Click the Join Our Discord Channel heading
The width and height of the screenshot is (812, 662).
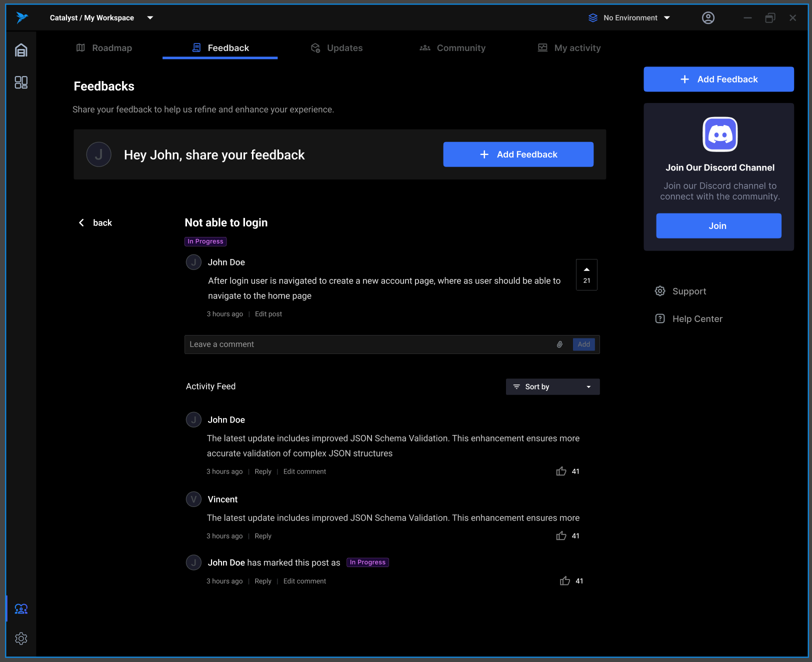pyautogui.click(x=719, y=167)
